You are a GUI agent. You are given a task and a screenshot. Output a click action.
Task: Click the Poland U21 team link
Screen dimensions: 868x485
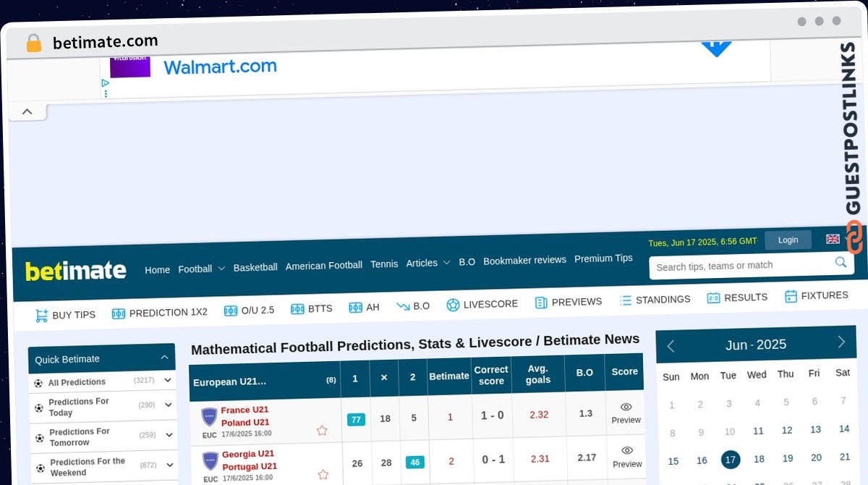pyautogui.click(x=245, y=422)
